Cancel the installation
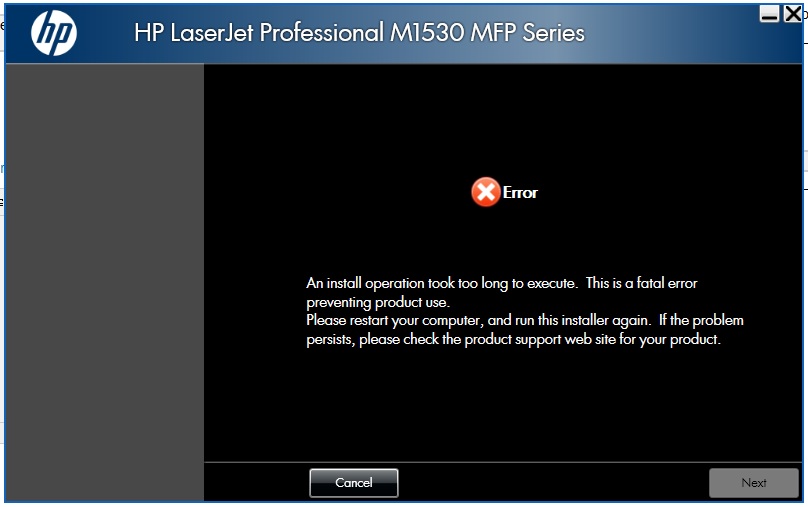 point(354,483)
